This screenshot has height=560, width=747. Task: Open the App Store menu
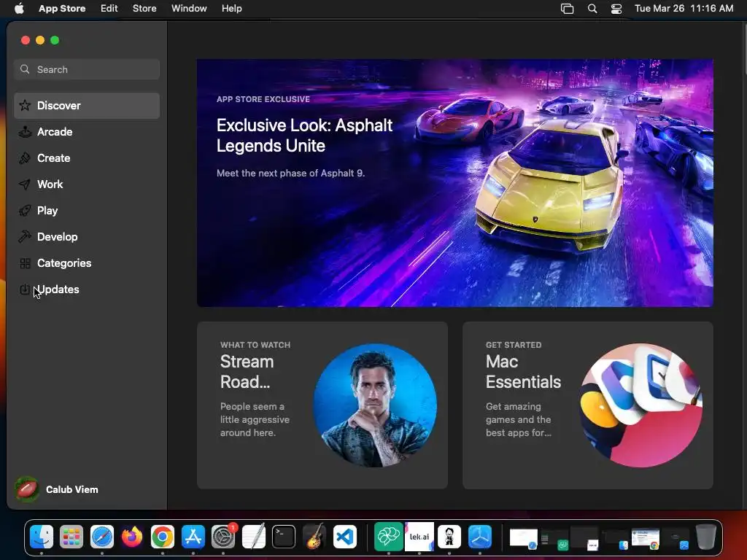click(62, 9)
